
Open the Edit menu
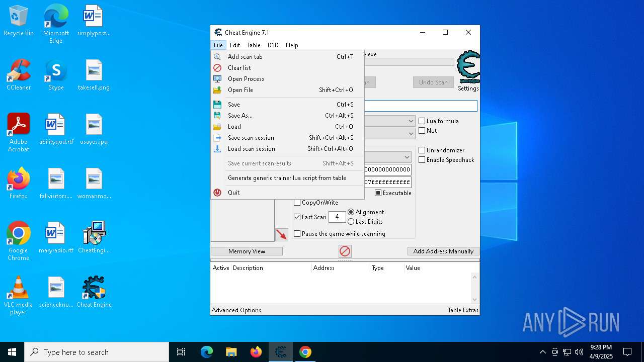pyautogui.click(x=235, y=45)
